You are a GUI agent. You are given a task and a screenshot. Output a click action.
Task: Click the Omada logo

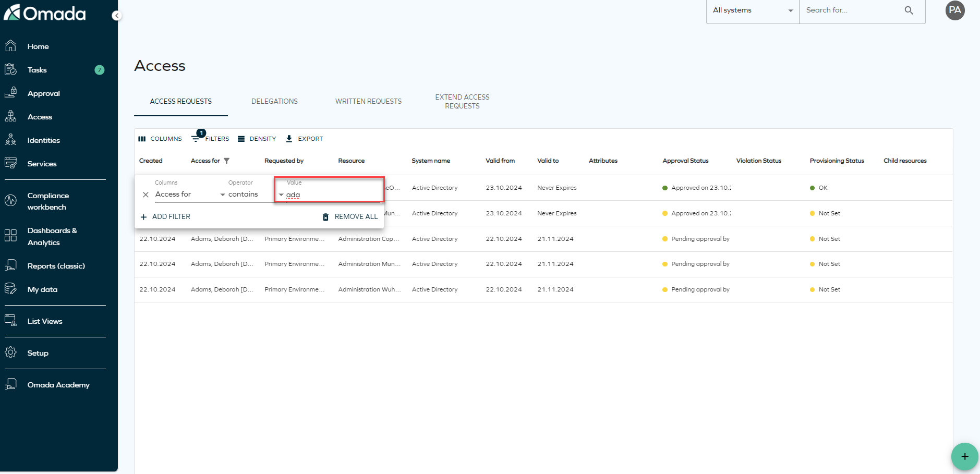45,13
